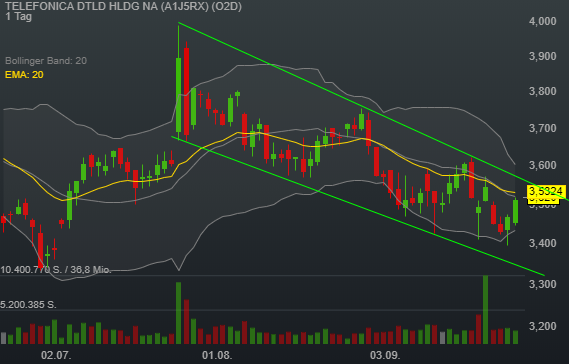Click the tall green volume bar before 01.08.
Image resolution: width=569 pixels, height=364 pixels.
(179, 313)
